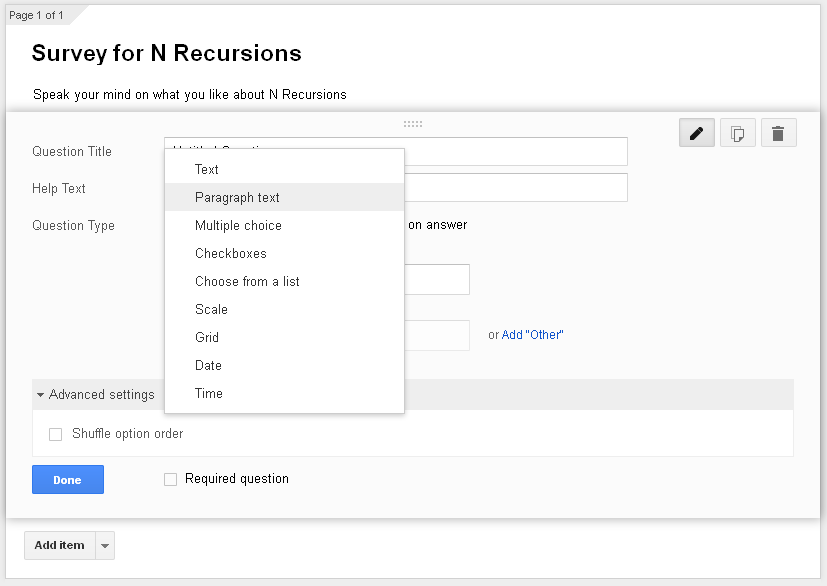Pick Choose from a list option
The height and width of the screenshot is (586, 827).
tap(246, 281)
